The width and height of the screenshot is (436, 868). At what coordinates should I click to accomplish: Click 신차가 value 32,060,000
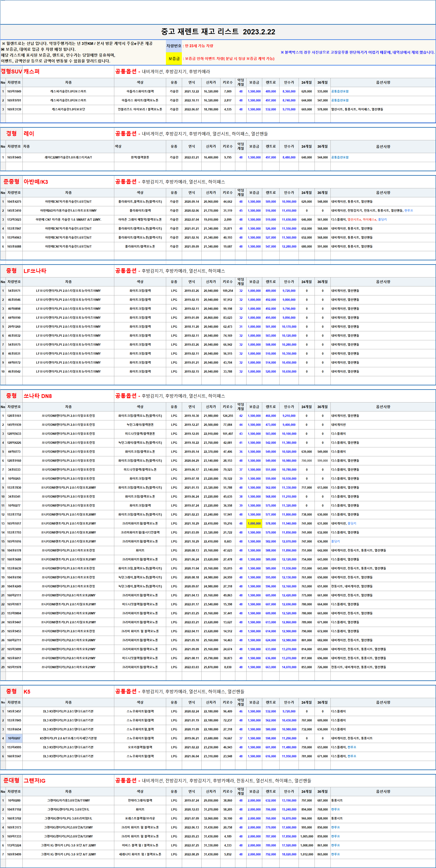[x=211, y=818]
